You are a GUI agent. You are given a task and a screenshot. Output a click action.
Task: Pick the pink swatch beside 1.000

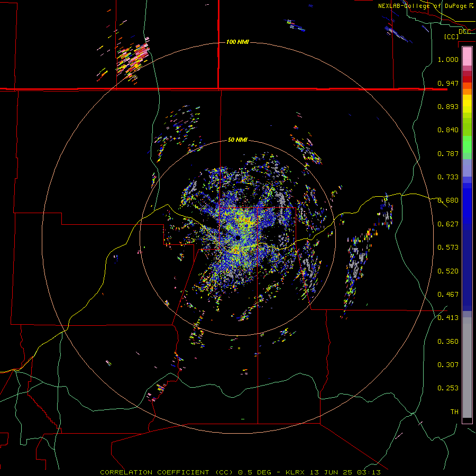coord(467,57)
